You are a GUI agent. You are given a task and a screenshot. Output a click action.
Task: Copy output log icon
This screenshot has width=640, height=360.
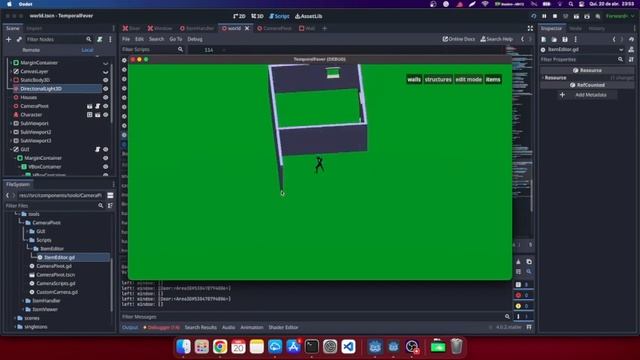529,262
